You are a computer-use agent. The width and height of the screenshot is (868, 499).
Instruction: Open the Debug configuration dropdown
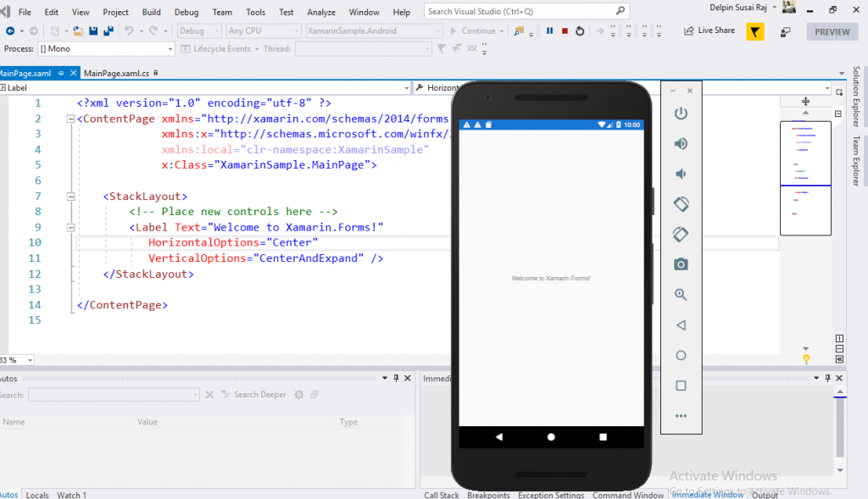point(198,30)
